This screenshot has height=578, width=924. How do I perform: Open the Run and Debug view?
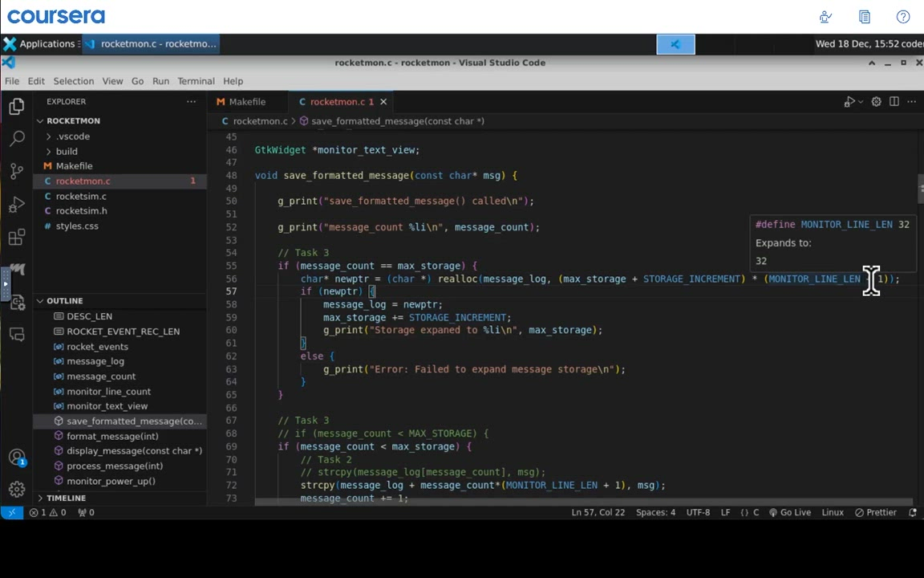pyautogui.click(x=17, y=205)
